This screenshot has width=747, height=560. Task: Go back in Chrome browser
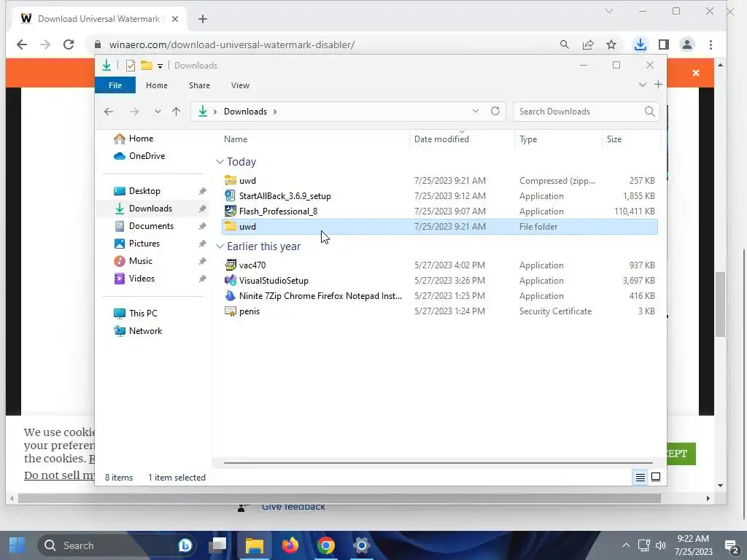(x=22, y=44)
